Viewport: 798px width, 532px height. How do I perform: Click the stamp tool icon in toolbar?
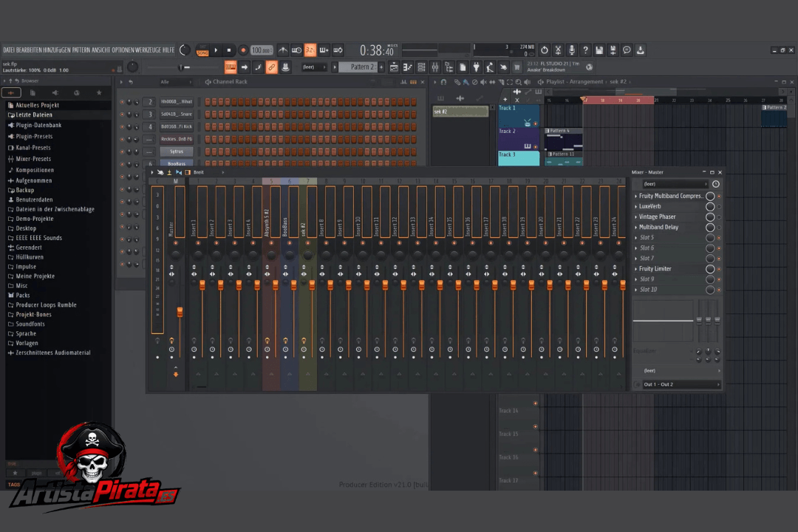[285, 66]
